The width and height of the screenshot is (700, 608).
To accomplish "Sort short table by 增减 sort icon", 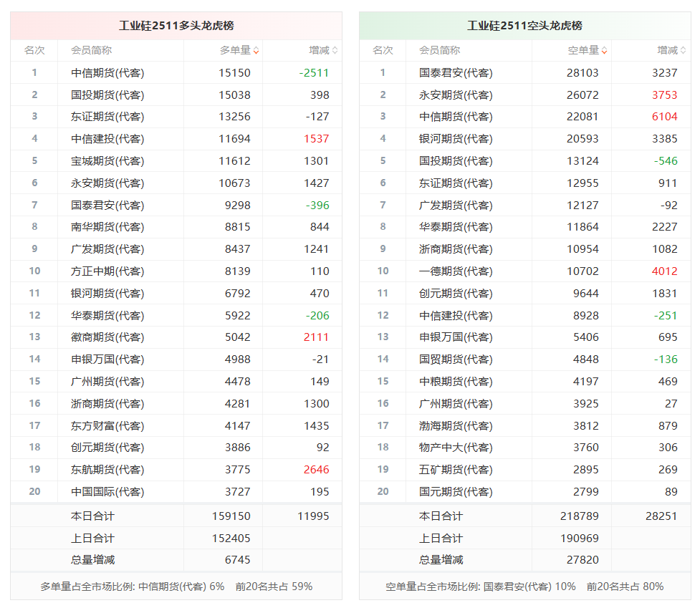I will click(684, 51).
